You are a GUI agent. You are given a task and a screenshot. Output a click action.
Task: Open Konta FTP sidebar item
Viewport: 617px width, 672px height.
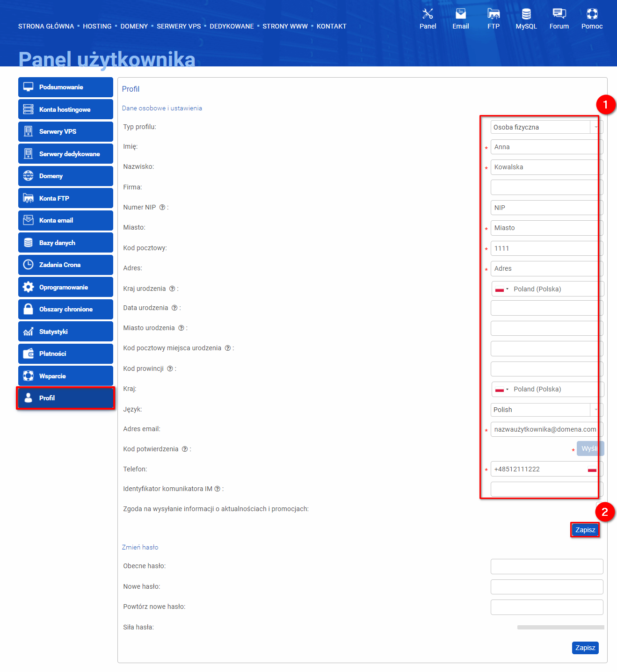click(65, 198)
